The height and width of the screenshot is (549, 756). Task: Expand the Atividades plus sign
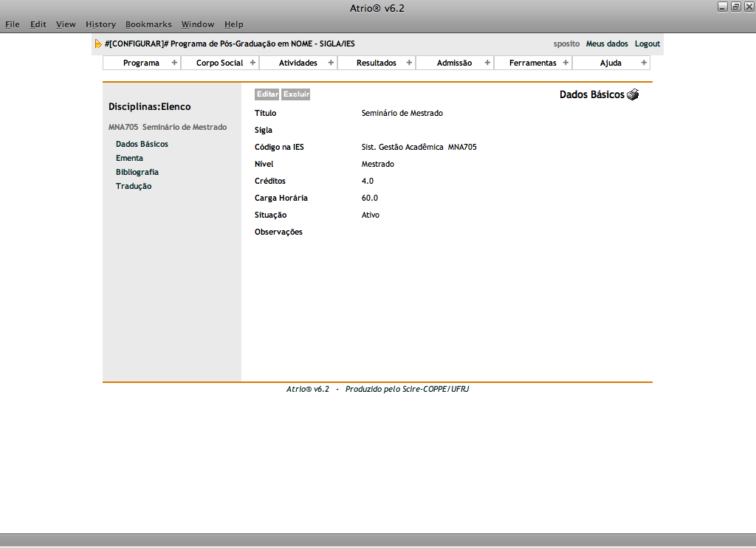click(331, 63)
